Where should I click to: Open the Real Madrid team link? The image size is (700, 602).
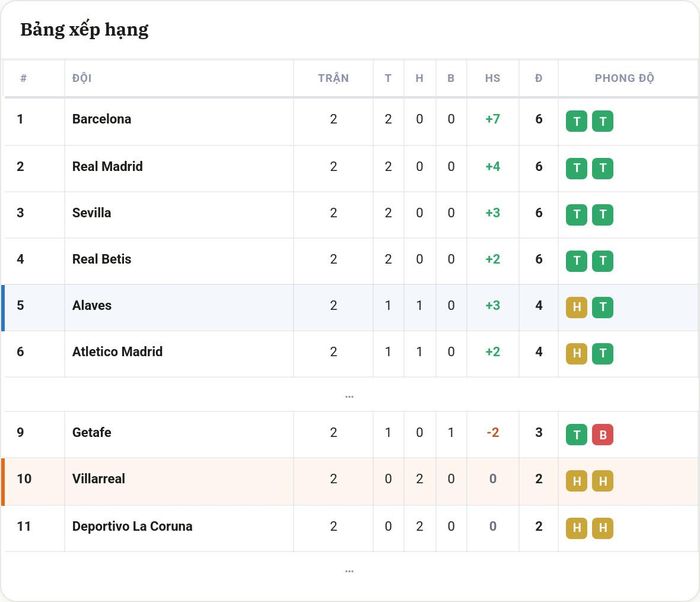pyautogui.click(x=108, y=166)
